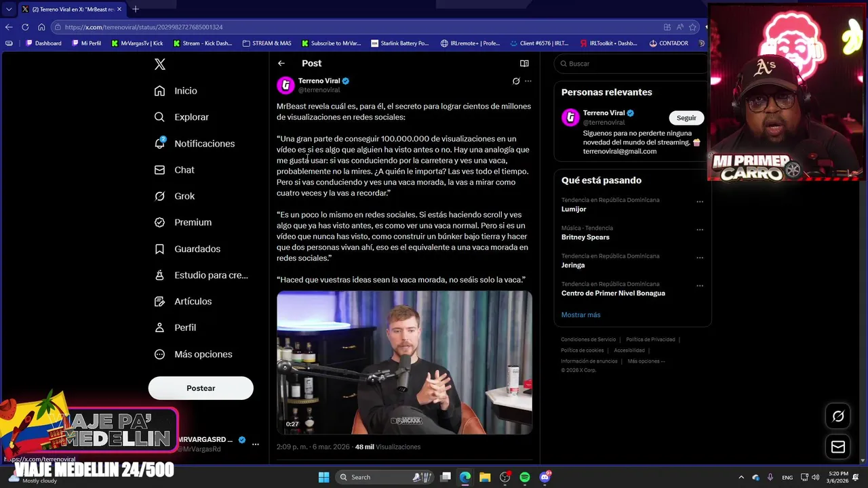This screenshot has height=488, width=868.
Task: Click the Postear button
Action: (201, 388)
